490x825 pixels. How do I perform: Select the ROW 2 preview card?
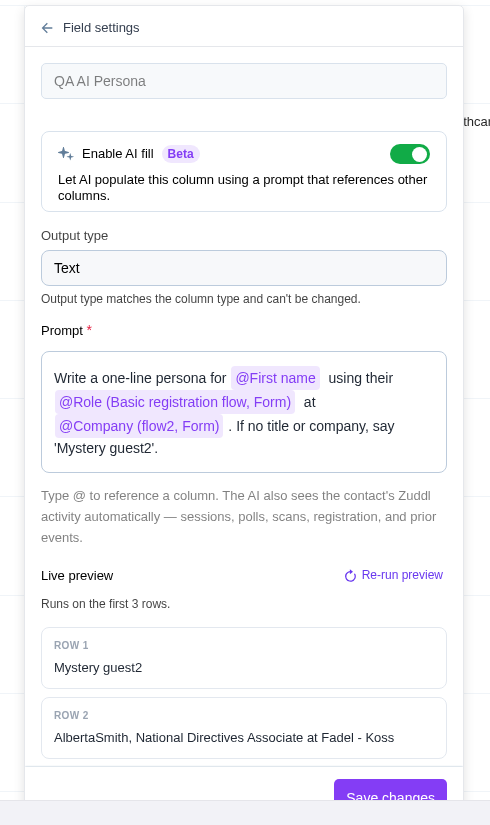pyautogui.click(x=244, y=728)
